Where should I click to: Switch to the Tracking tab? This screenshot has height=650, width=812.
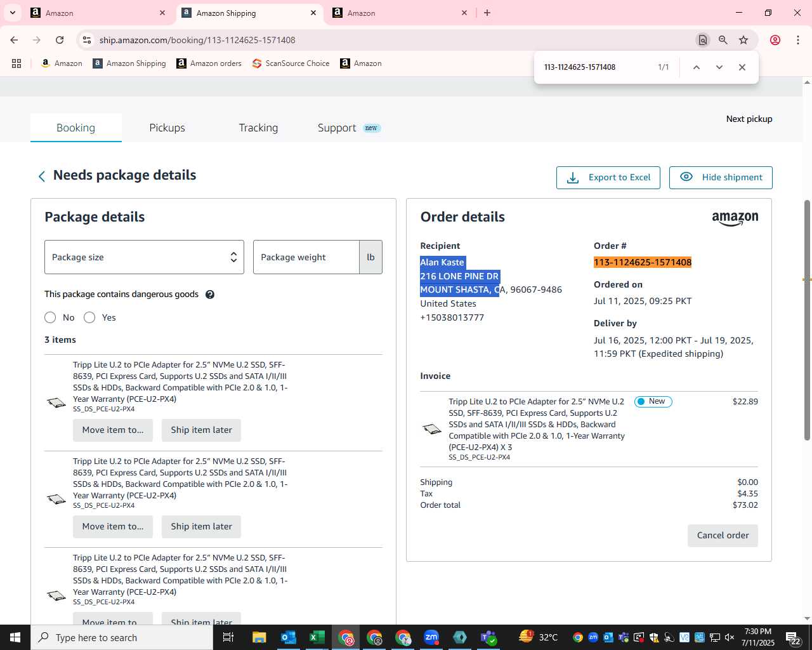[x=258, y=128]
